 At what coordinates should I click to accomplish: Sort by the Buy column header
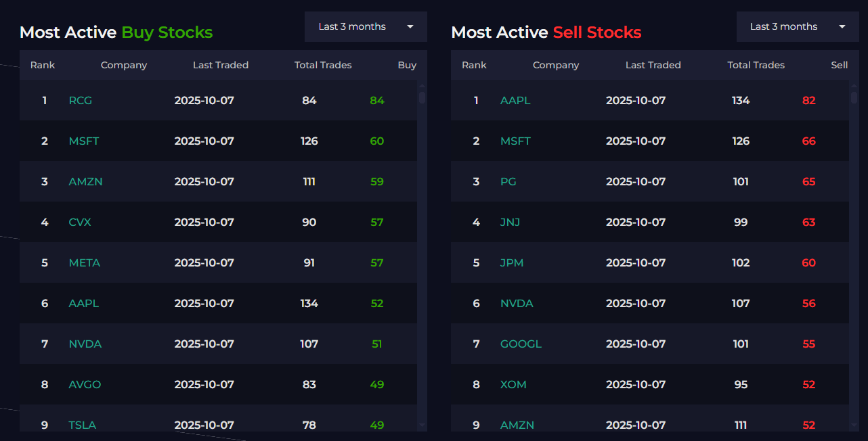click(407, 66)
